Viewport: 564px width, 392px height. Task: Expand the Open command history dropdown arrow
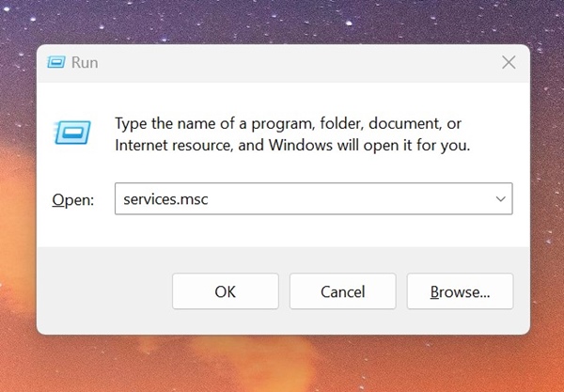click(x=501, y=199)
